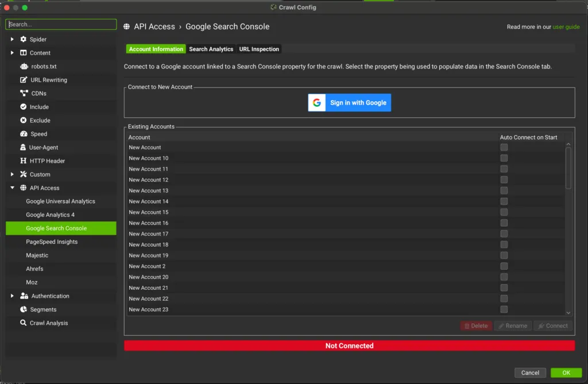Expand the Authentication tree node
588x384 pixels.
coord(12,296)
